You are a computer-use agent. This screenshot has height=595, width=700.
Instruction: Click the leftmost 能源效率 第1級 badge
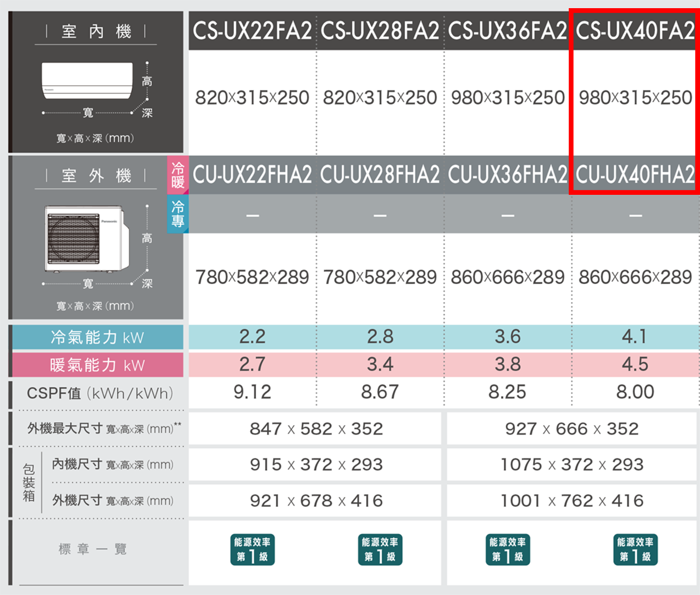(x=252, y=549)
